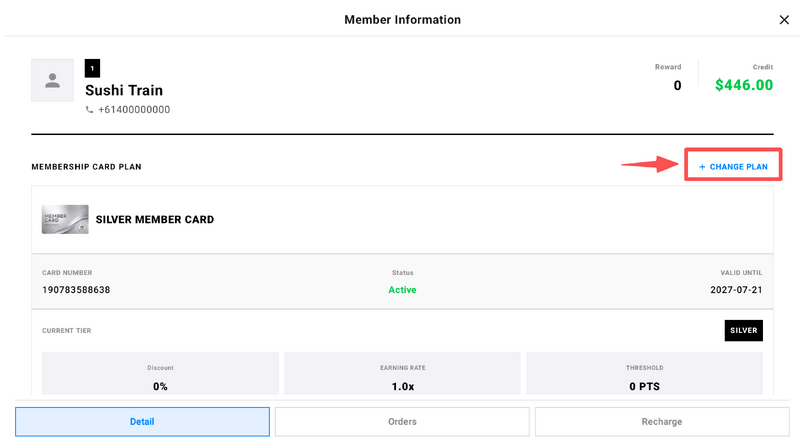Click the Credit label
800x444 pixels.
coord(763,67)
